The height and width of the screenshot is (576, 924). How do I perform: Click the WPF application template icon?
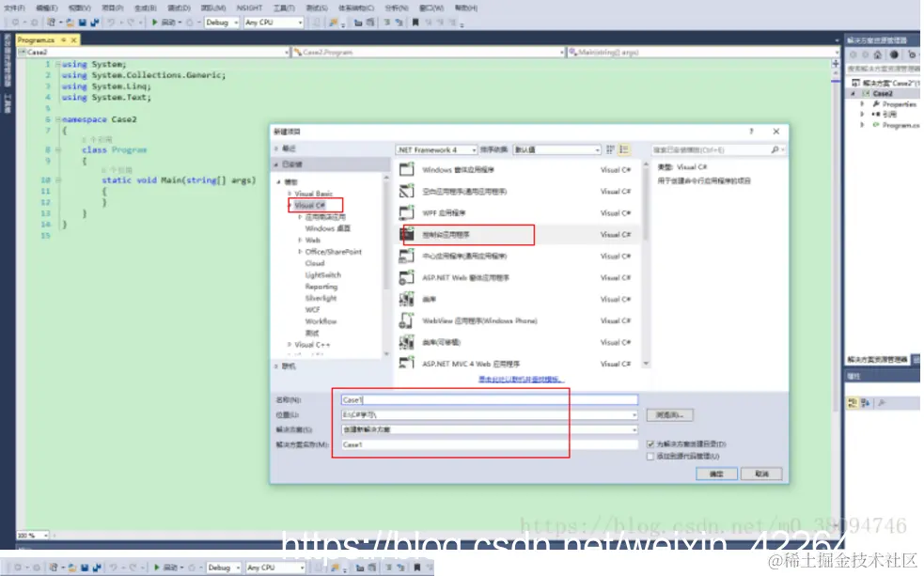tap(407, 212)
